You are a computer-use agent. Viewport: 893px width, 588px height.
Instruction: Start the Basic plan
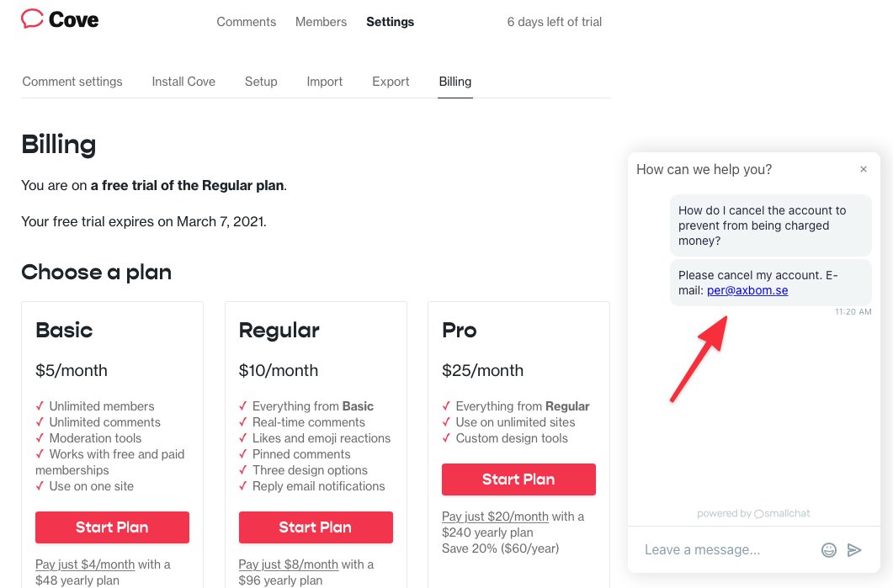click(112, 527)
